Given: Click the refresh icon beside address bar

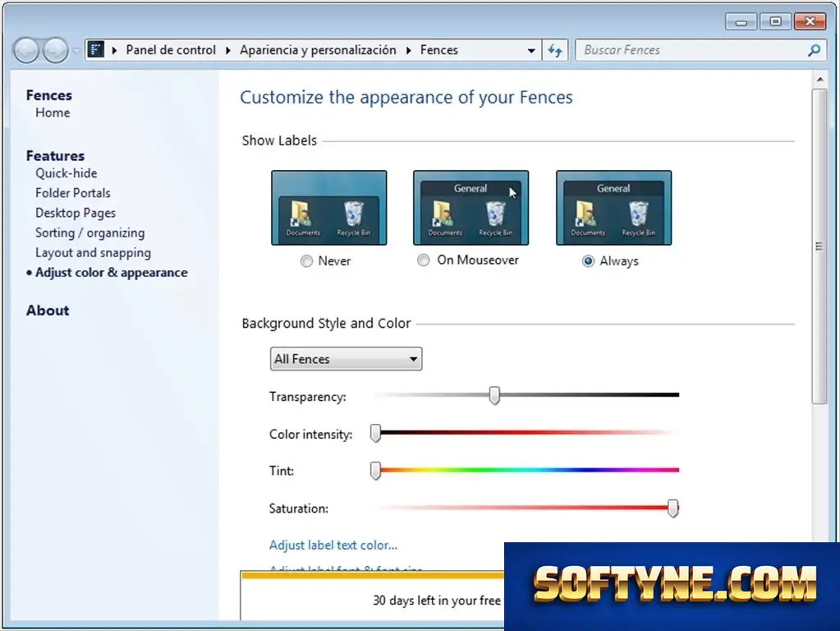Looking at the screenshot, I should click(x=555, y=50).
